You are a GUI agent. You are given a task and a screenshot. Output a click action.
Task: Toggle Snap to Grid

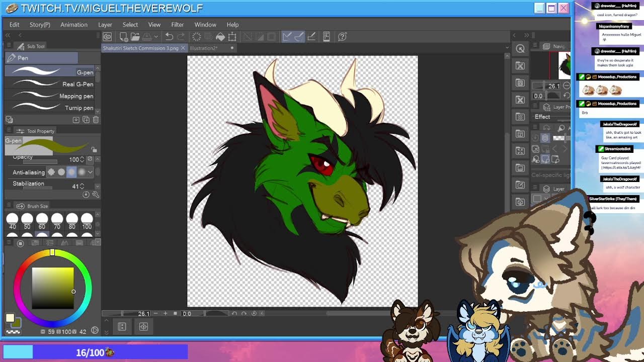tap(311, 37)
